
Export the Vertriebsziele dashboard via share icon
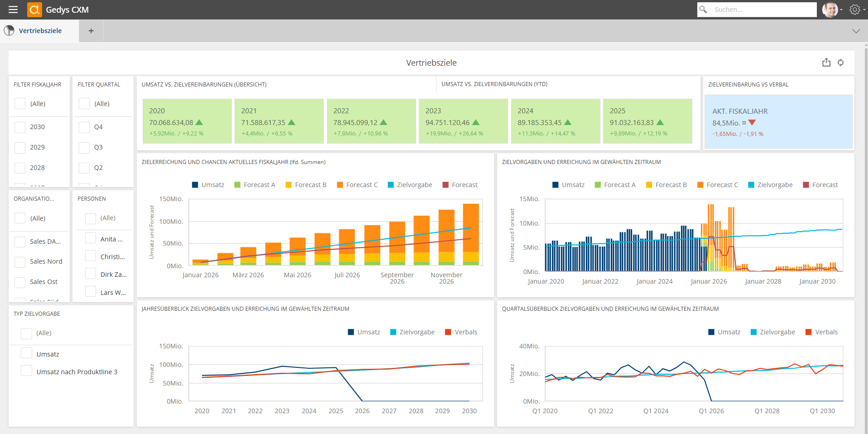826,63
